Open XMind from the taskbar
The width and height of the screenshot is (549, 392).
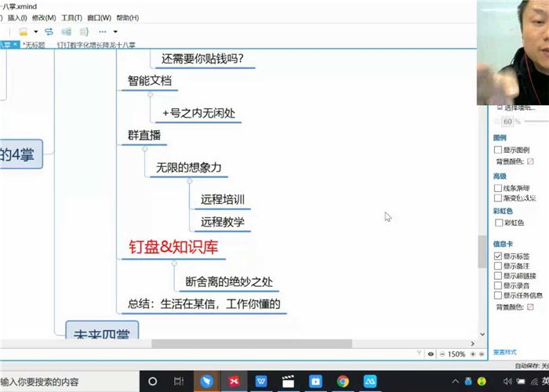pos(232,381)
